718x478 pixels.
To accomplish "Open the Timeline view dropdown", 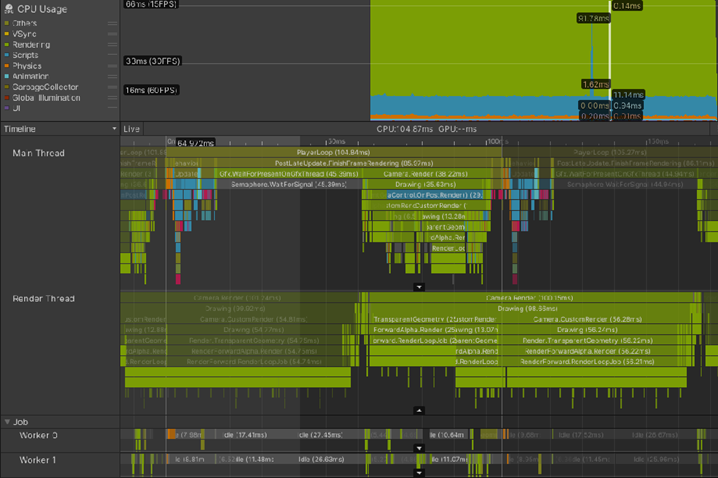I will tap(60, 129).
